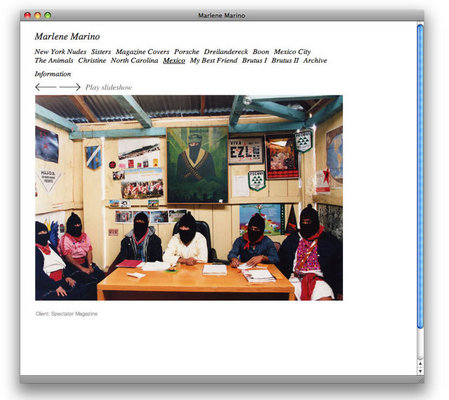This screenshot has height=400, width=449.
Task: Open The Animals gallery
Action: [54, 60]
